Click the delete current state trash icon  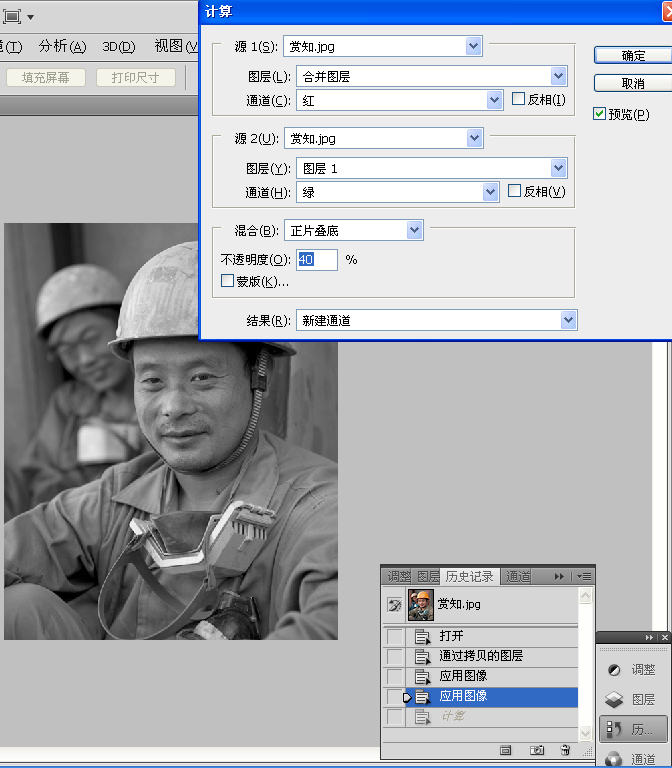click(x=565, y=750)
